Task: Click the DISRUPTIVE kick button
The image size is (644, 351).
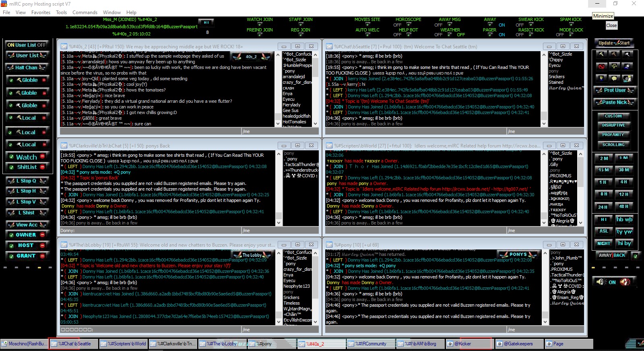Action: [613, 125]
